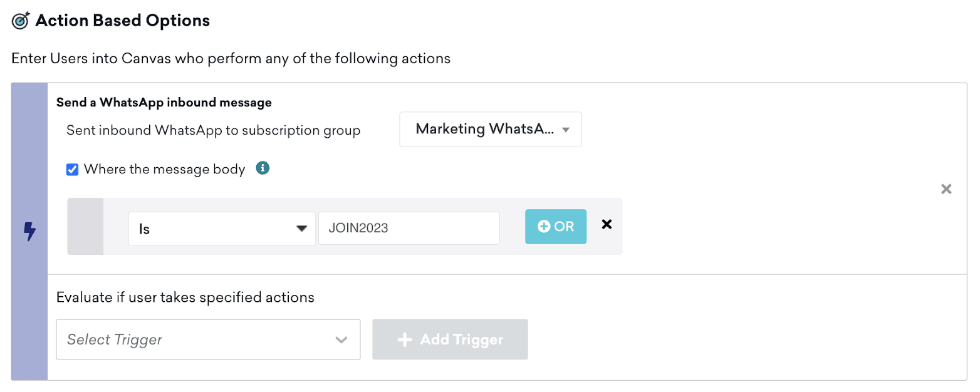
Task: Add an OR condition to the filter
Action: point(555,227)
